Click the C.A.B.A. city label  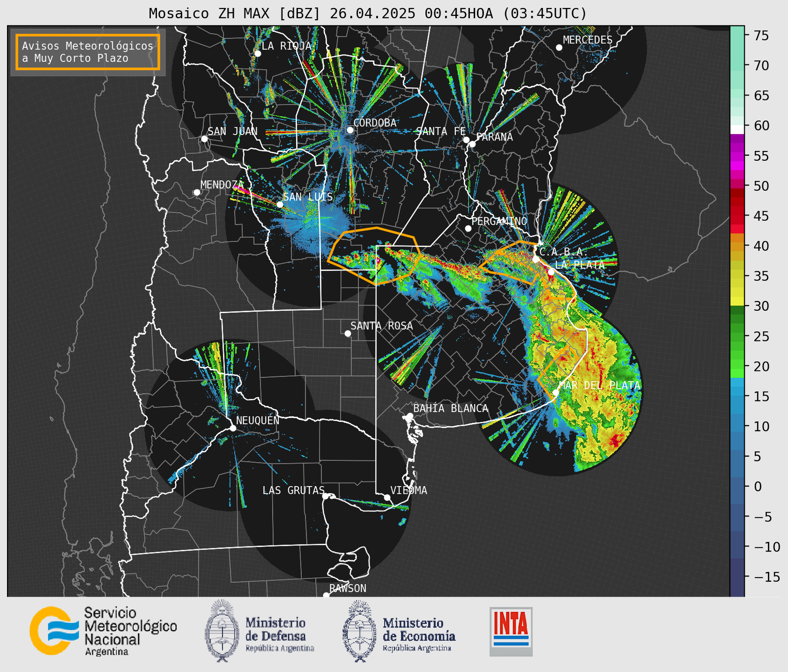click(x=563, y=252)
